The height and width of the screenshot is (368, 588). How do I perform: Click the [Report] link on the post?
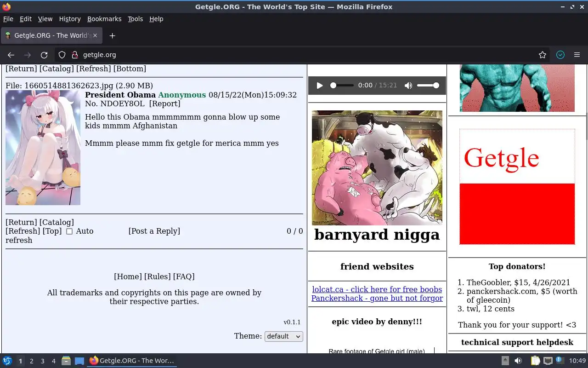(164, 103)
